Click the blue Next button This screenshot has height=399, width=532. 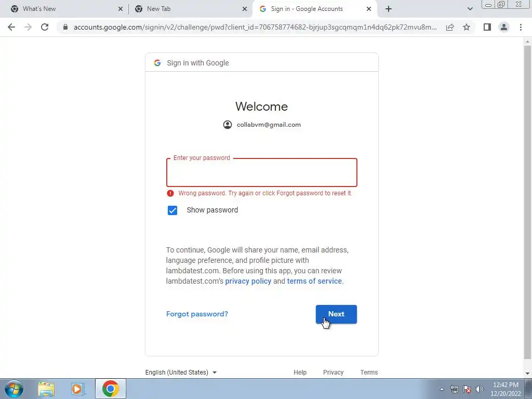tap(336, 314)
